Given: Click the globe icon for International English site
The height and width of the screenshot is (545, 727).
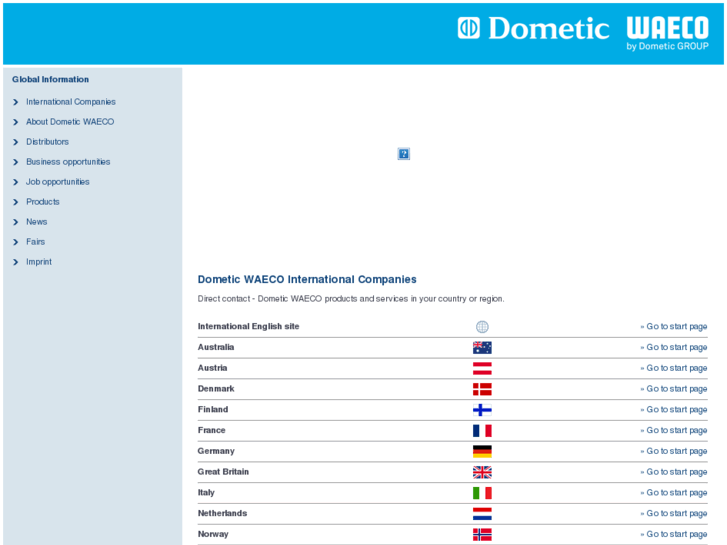Looking at the screenshot, I should (x=482, y=327).
